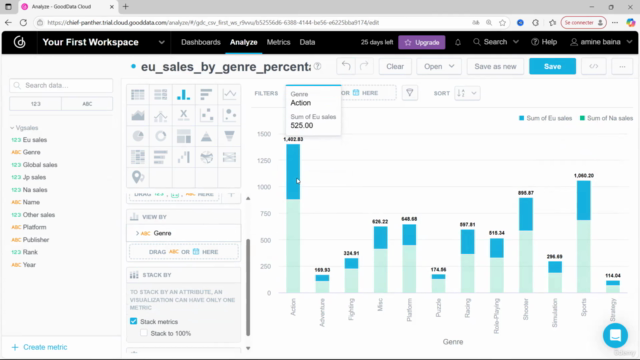Select the Publisher attribute in the catalog
This screenshot has height=360, width=640.
point(36,240)
